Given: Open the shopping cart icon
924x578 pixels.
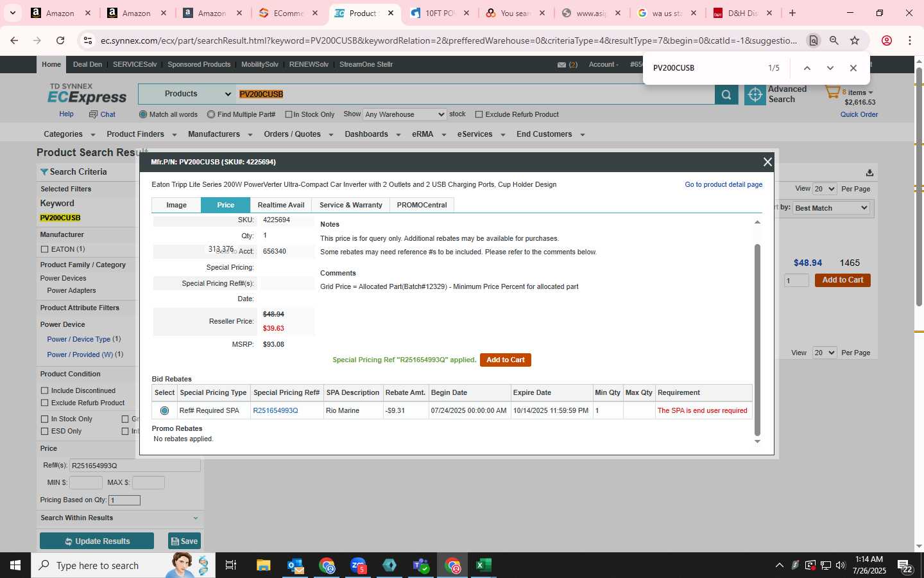Looking at the screenshot, I should coord(832,93).
